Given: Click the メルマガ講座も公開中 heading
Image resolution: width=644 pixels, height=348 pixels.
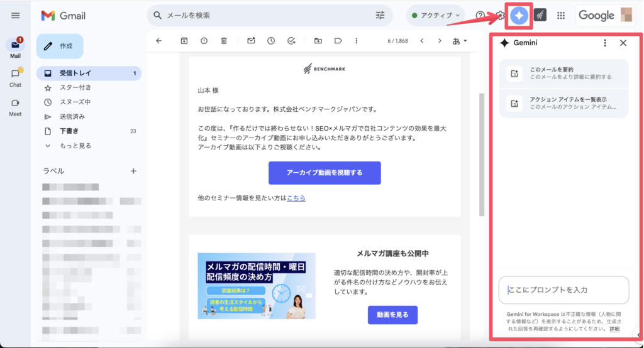Looking at the screenshot, I should [392, 254].
